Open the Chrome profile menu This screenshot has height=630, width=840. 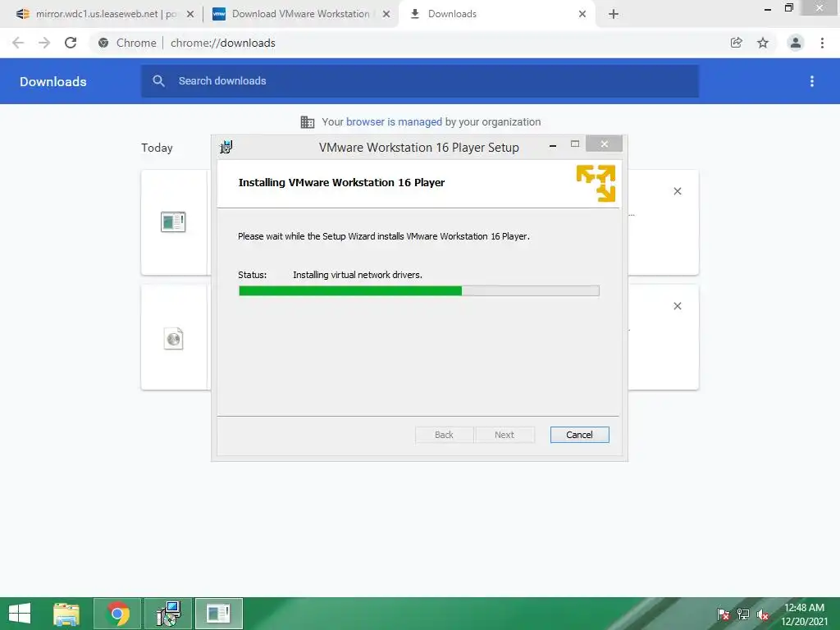796,43
